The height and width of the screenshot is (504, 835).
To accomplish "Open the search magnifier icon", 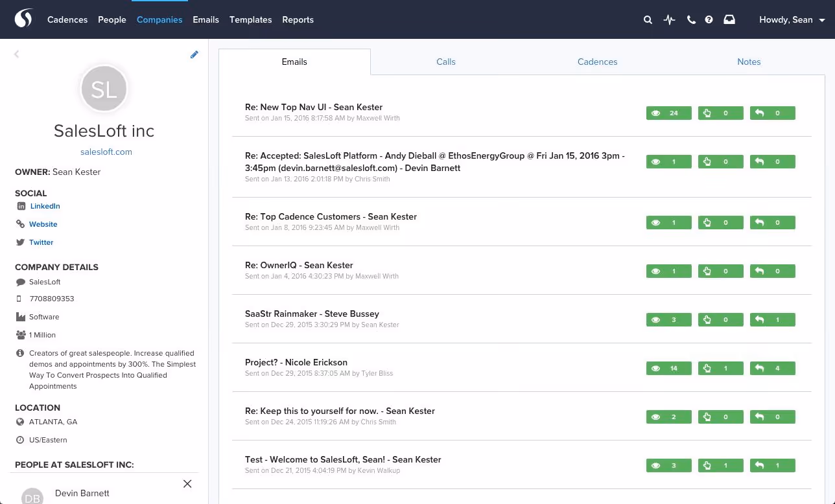I will [648, 20].
